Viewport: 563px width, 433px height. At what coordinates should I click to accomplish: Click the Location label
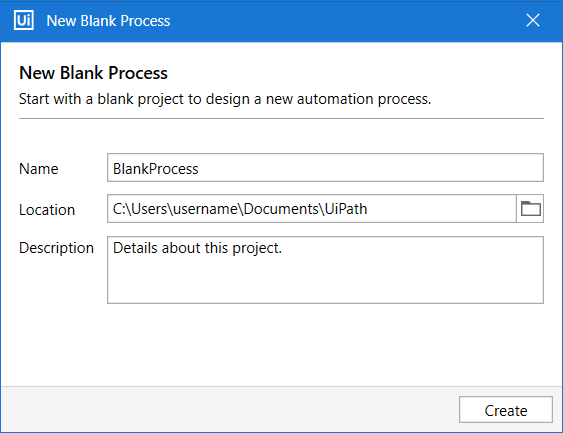(47, 210)
